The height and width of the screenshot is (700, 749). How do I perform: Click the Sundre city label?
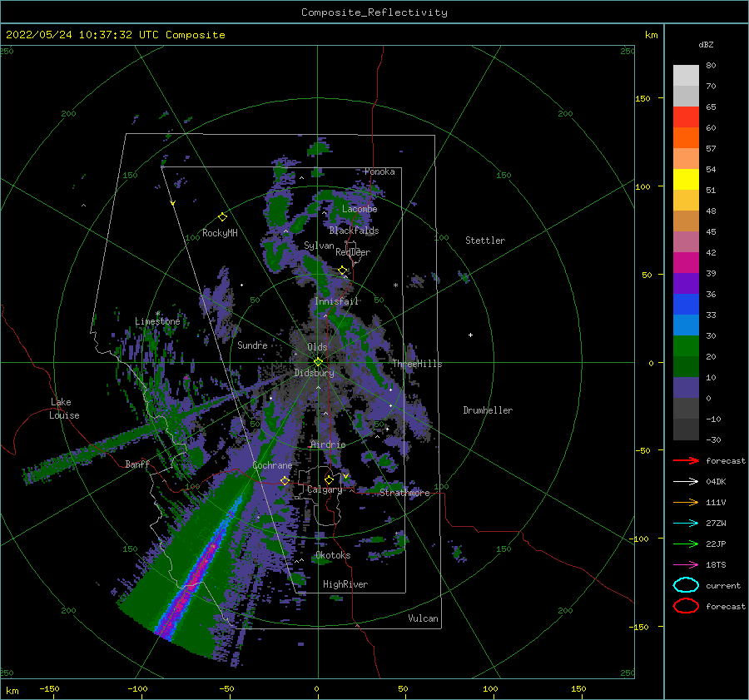click(x=252, y=345)
